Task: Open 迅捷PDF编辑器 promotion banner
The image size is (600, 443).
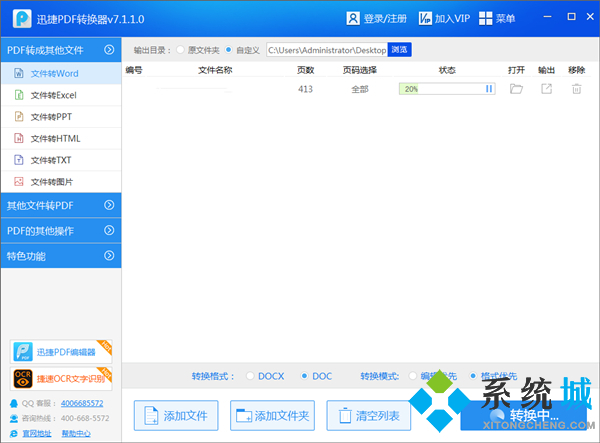Action: click(61, 351)
